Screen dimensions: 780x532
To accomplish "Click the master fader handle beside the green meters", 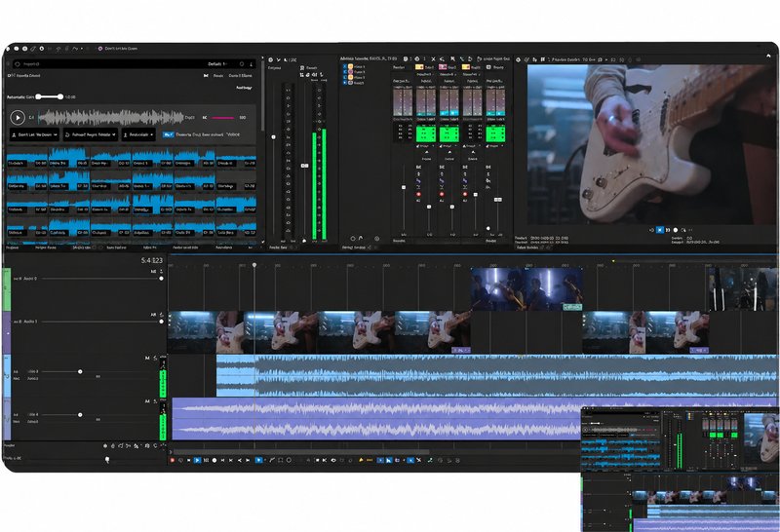I will [305, 166].
